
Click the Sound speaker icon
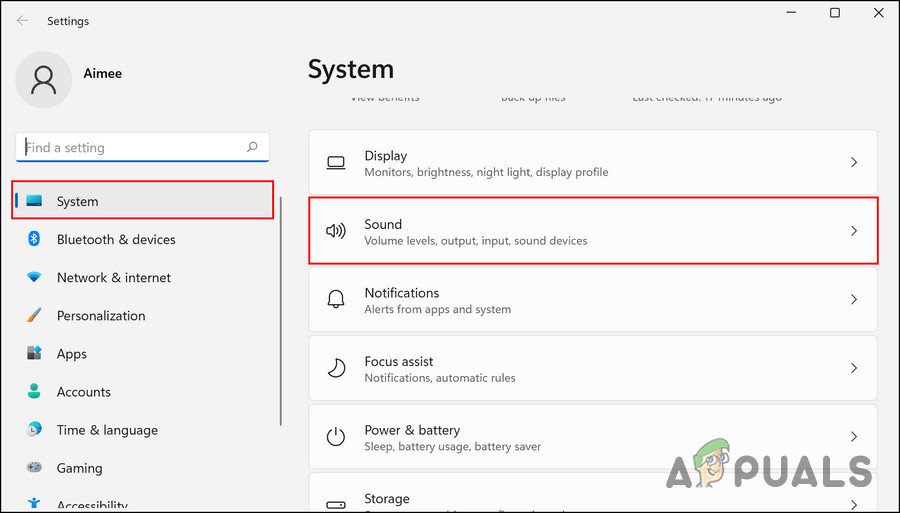click(336, 231)
